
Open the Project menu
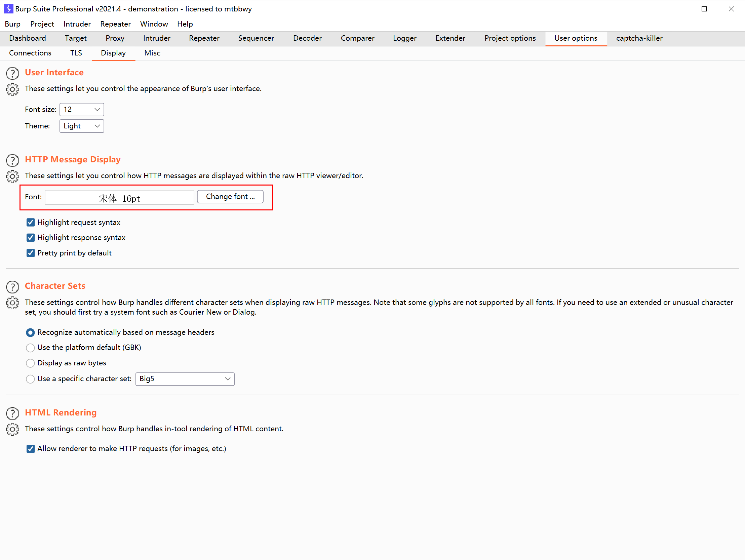(x=42, y=24)
